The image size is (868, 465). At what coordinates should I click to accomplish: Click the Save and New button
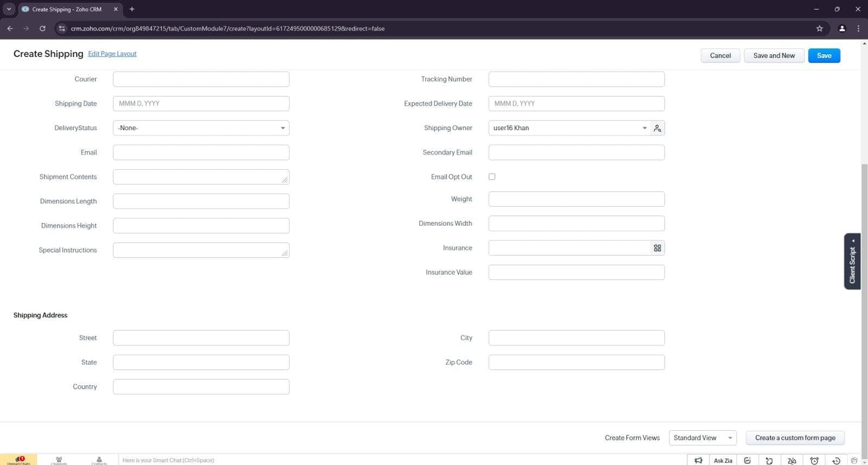click(774, 55)
